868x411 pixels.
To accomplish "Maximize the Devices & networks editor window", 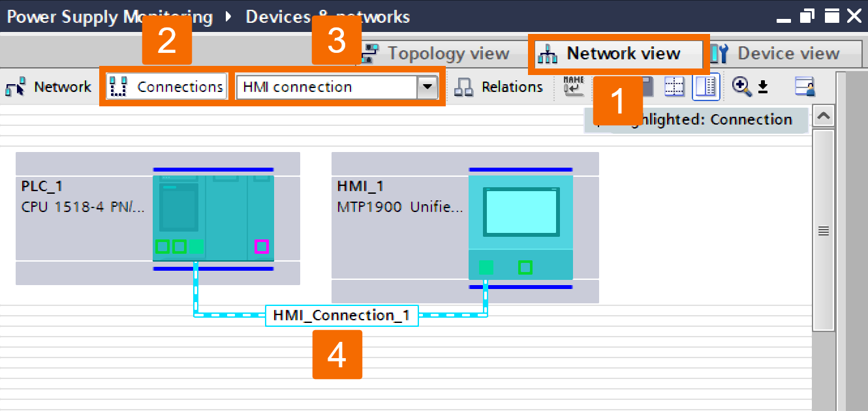I will click(x=831, y=16).
